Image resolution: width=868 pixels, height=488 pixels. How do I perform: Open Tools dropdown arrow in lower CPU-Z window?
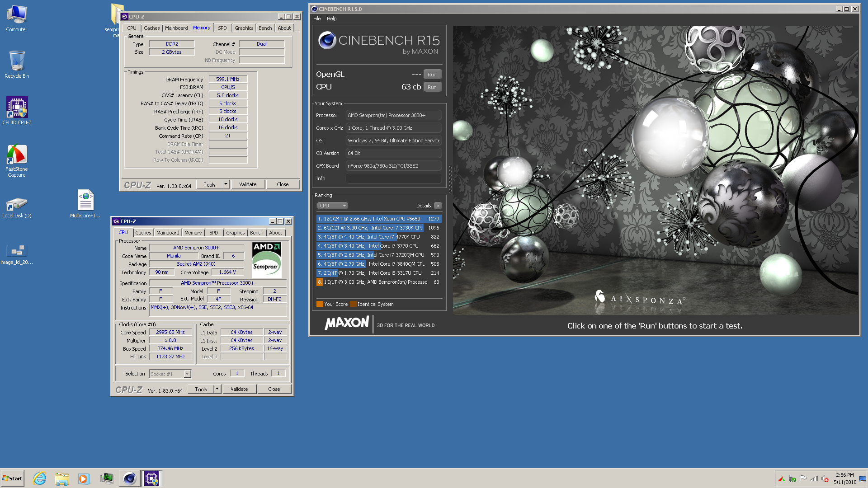pyautogui.click(x=217, y=389)
